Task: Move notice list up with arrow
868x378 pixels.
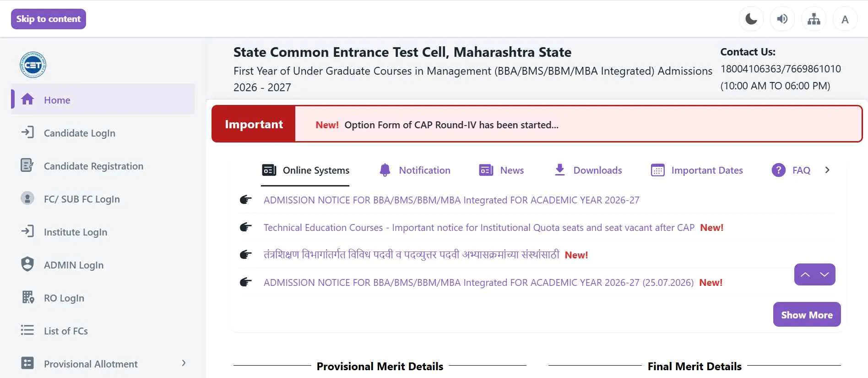Action: pos(805,274)
